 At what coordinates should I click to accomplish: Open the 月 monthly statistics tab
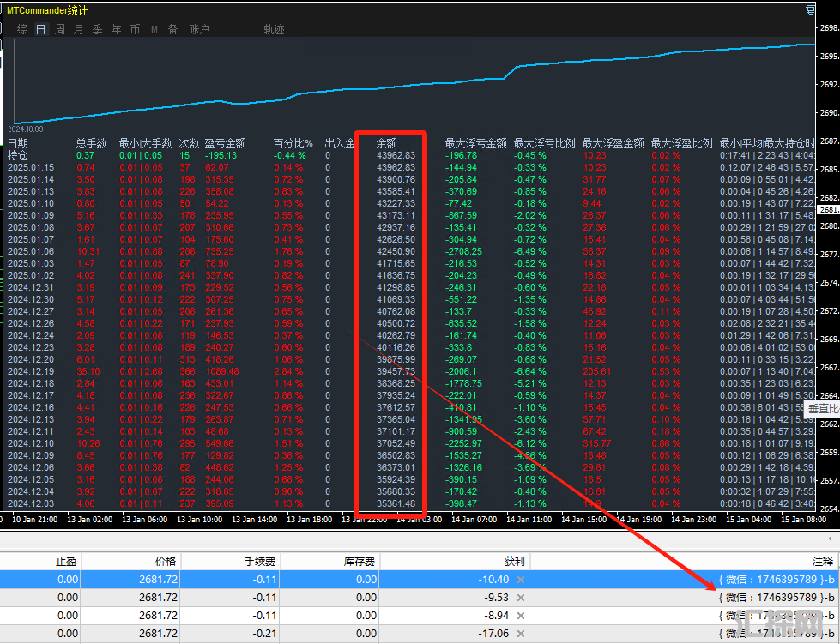point(79,29)
